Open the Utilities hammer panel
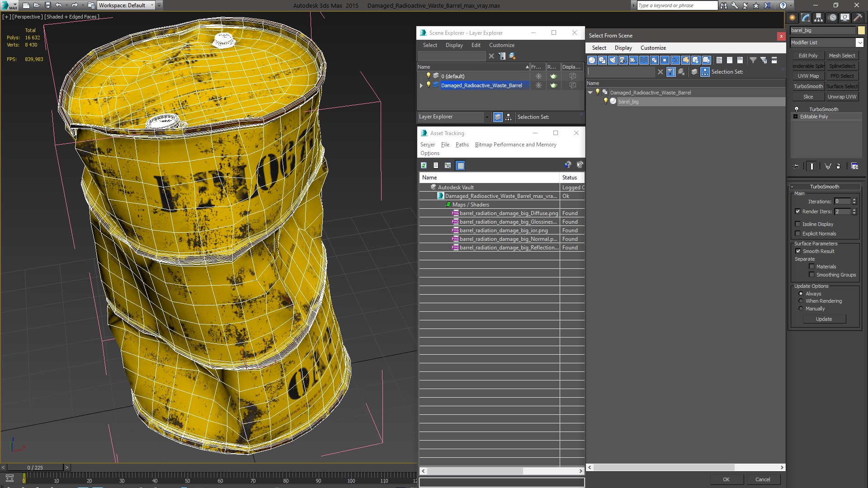Image resolution: width=868 pixels, height=488 pixels. click(858, 18)
